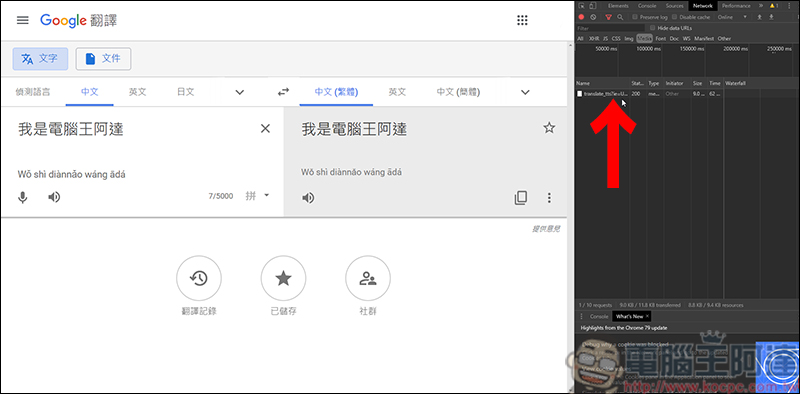Select 偵測語言 as the source language
800x394 pixels.
33,92
